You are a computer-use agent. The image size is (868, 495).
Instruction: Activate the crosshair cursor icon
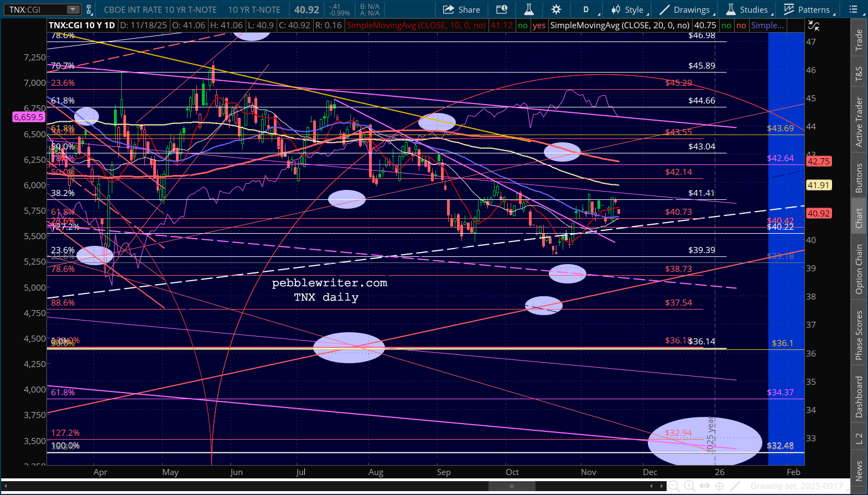(720, 486)
